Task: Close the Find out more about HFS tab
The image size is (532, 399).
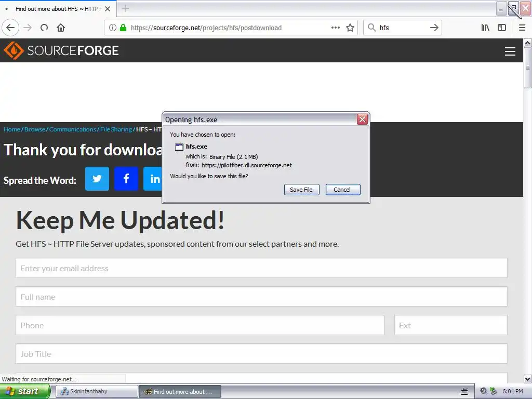Action: 108,9
